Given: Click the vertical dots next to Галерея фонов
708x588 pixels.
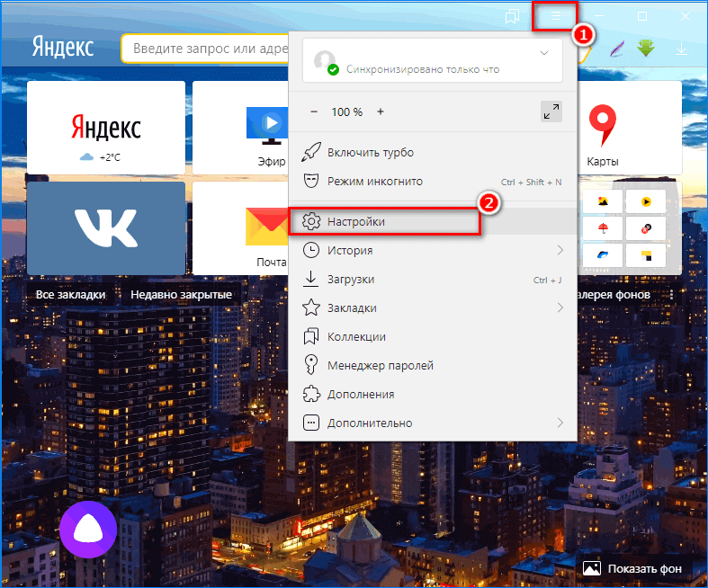Looking at the screenshot, I should tap(671, 295).
